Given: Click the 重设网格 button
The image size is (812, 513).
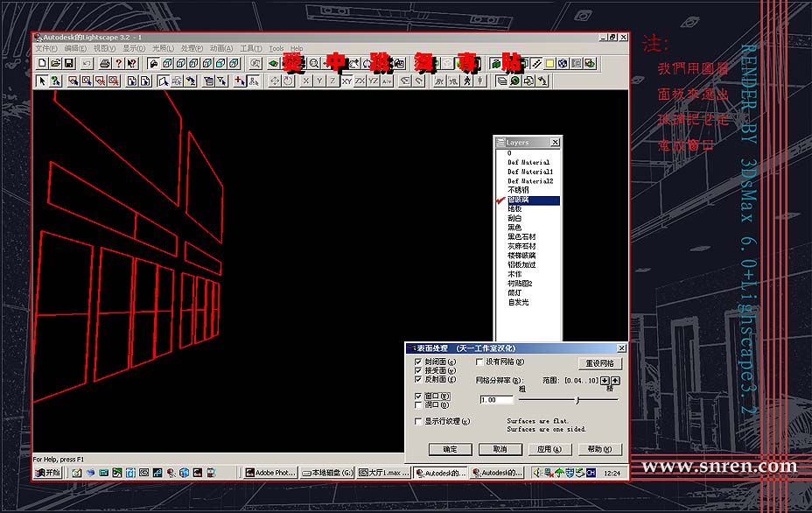Looking at the screenshot, I should 599,363.
